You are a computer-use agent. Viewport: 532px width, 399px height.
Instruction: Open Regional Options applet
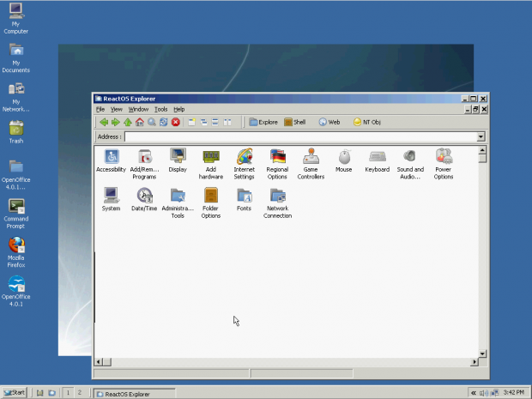pos(277,157)
